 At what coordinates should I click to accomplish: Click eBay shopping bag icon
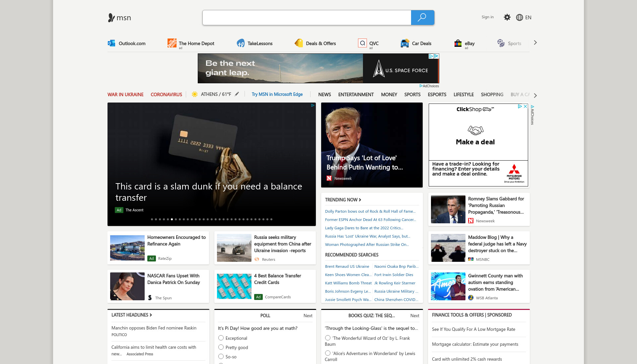pos(458,43)
